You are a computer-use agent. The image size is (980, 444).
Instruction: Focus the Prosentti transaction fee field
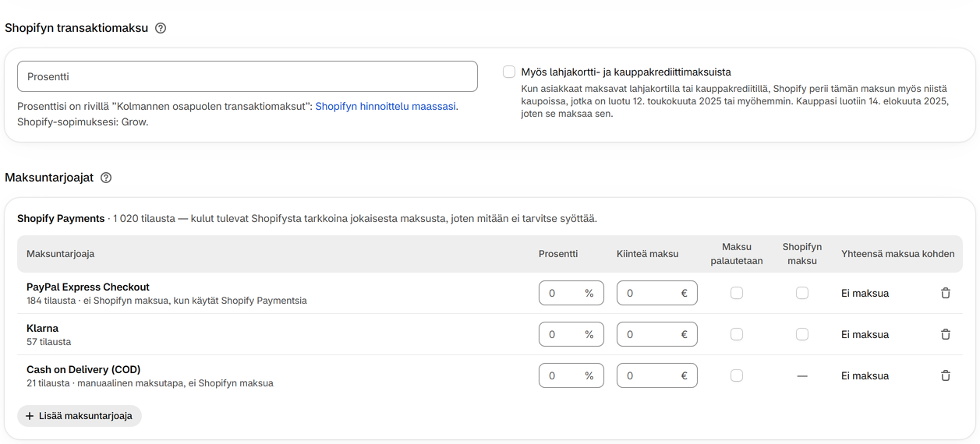[x=247, y=76]
